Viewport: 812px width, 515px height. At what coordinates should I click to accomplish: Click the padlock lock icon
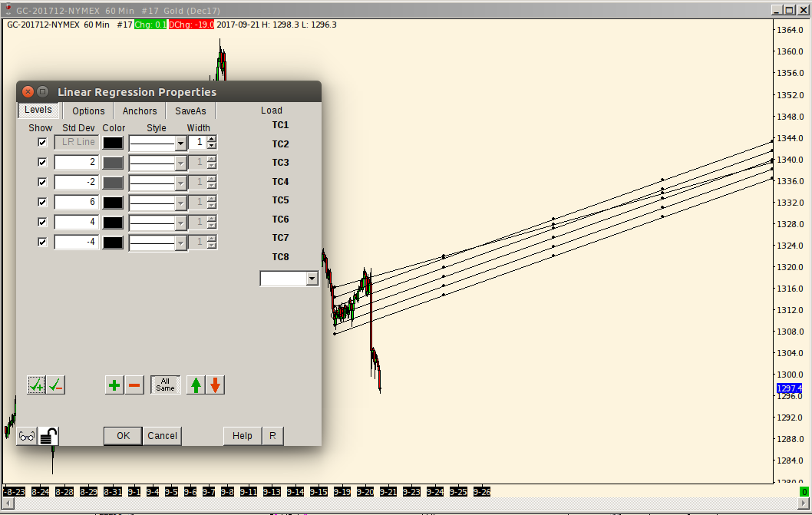[x=48, y=436]
